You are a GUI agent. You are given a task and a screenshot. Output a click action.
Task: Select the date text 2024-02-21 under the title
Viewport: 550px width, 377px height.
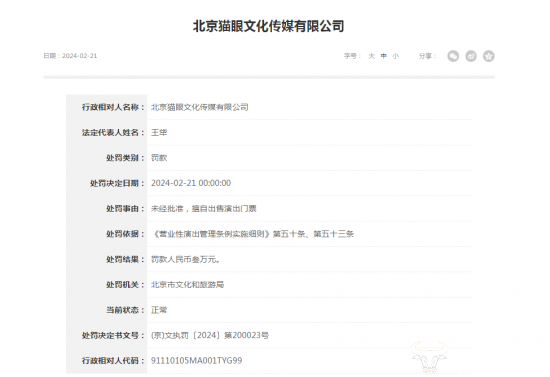(80, 56)
